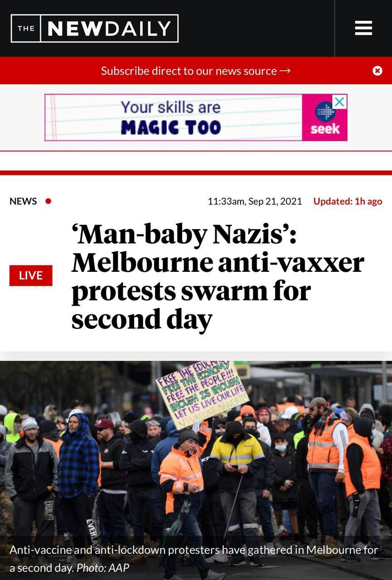Click the 'Updated: 1h ago' label

(348, 201)
